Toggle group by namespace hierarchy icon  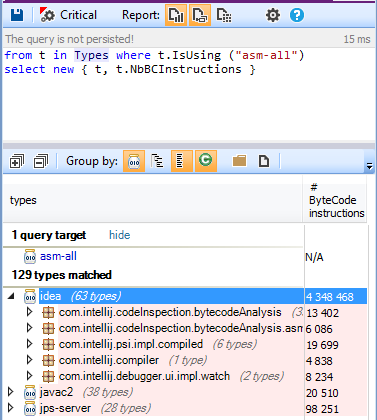click(x=157, y=161)
